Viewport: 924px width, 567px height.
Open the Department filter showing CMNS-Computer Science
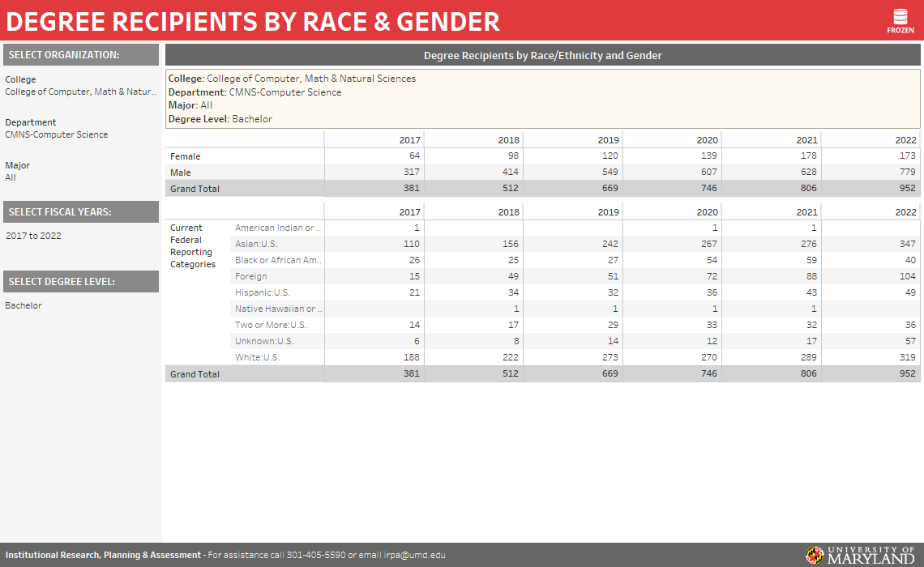57,134
